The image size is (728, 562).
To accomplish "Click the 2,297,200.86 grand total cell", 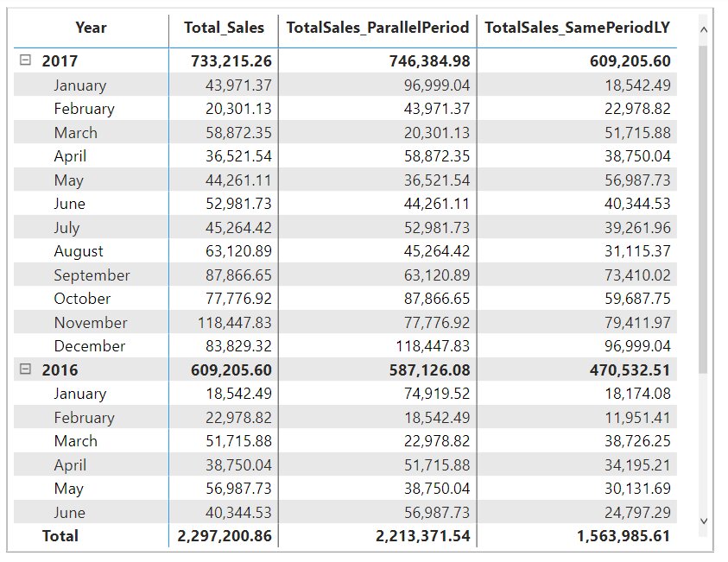I will 225,536.
